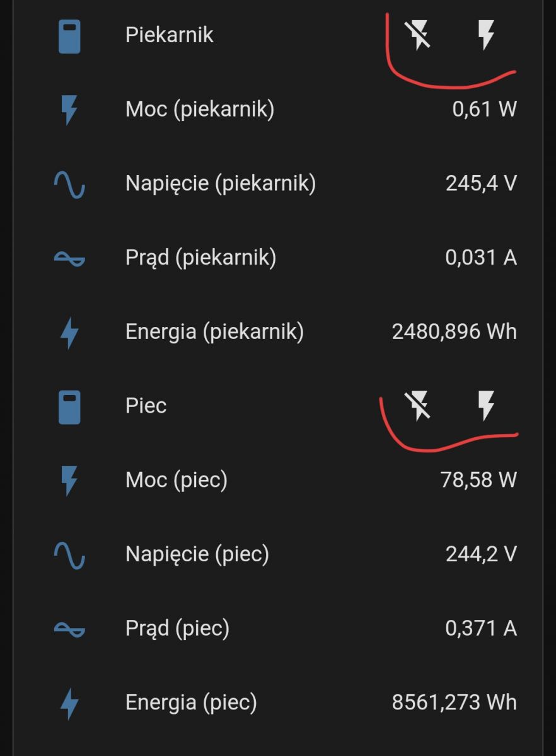The height and width of the screenshot is (756, 556).
Task: Turn off the Piekarnik switch
Action: point(419,35)
